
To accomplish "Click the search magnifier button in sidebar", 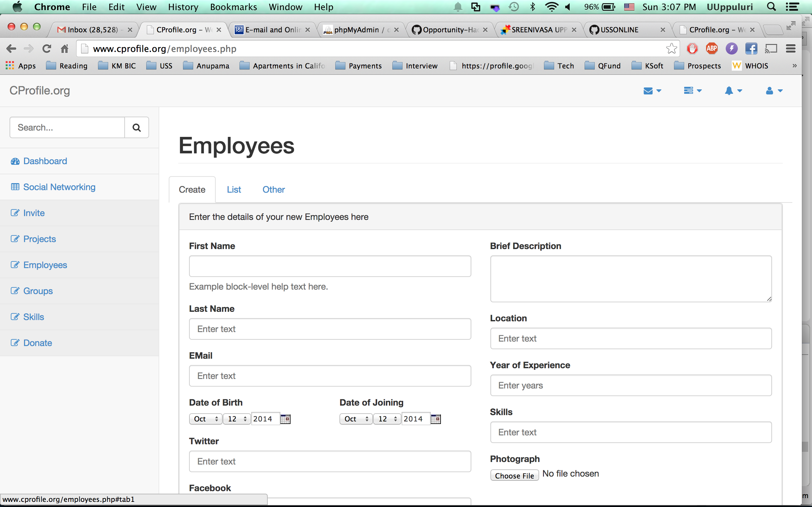I will [x=136, y=127].
